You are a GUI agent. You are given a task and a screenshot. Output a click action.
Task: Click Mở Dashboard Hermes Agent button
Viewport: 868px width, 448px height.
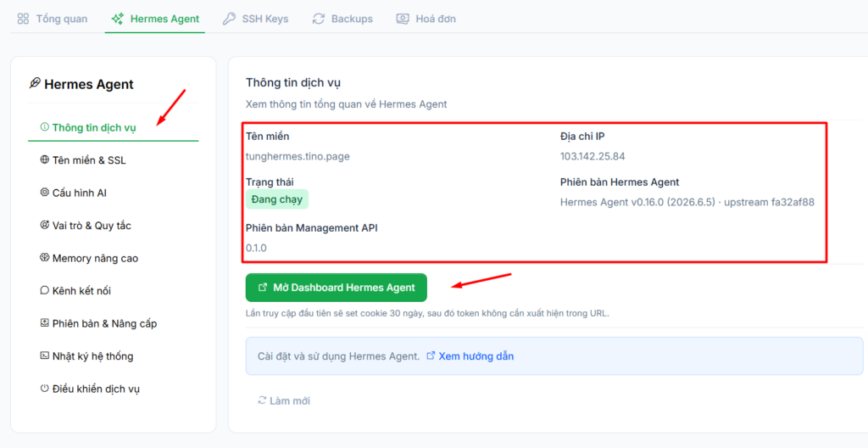tap(336, 288)
